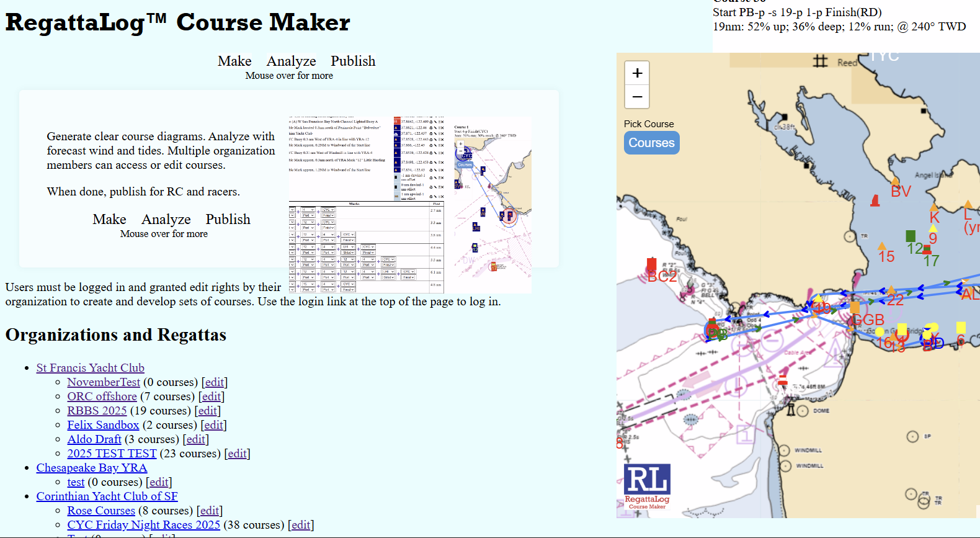Click the yellow mark 6 on map
This screenshot has width=980, height=538.
pyautogui.click(x=961, y=327)
